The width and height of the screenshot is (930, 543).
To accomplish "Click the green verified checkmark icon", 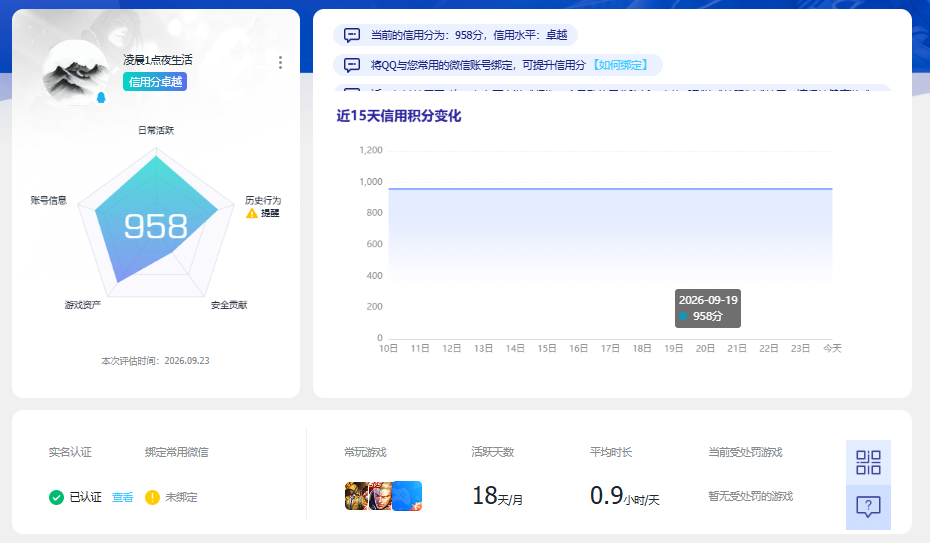I will (56, 497).
